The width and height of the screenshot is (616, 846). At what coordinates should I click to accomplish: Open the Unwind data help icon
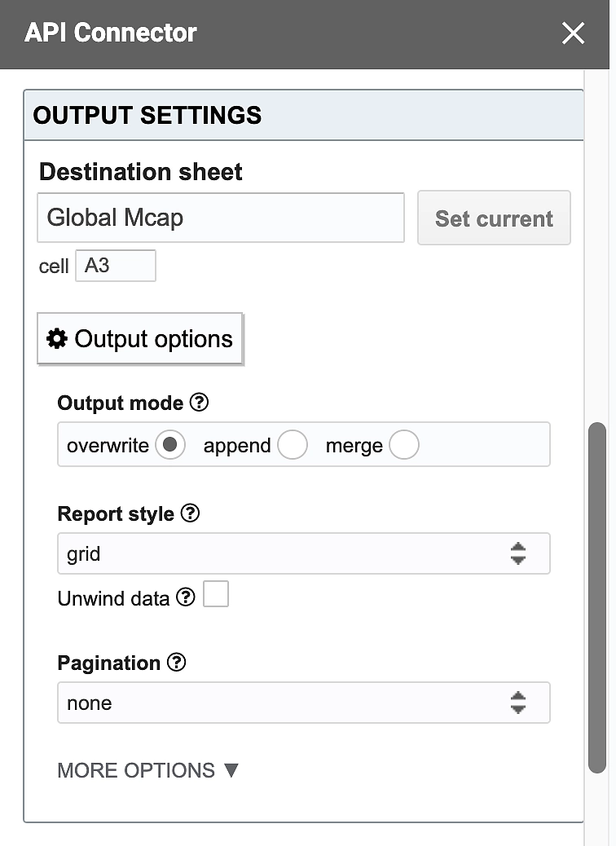click(186, 598)
